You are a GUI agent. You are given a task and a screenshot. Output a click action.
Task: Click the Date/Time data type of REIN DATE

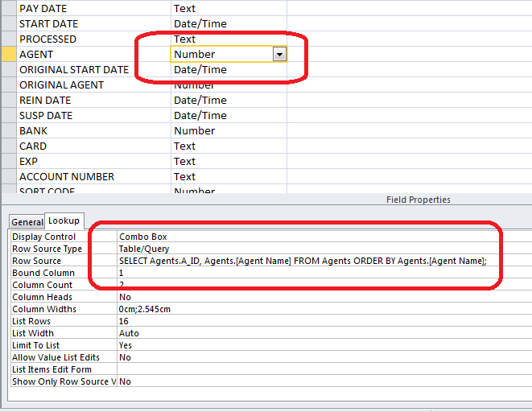coord(200,100)
